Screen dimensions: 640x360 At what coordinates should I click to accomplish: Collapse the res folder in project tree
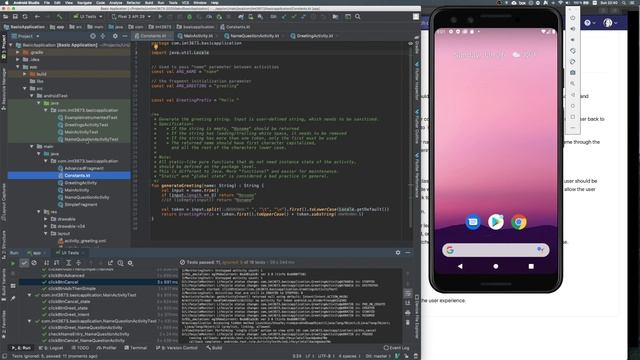(x=39, y=212)
